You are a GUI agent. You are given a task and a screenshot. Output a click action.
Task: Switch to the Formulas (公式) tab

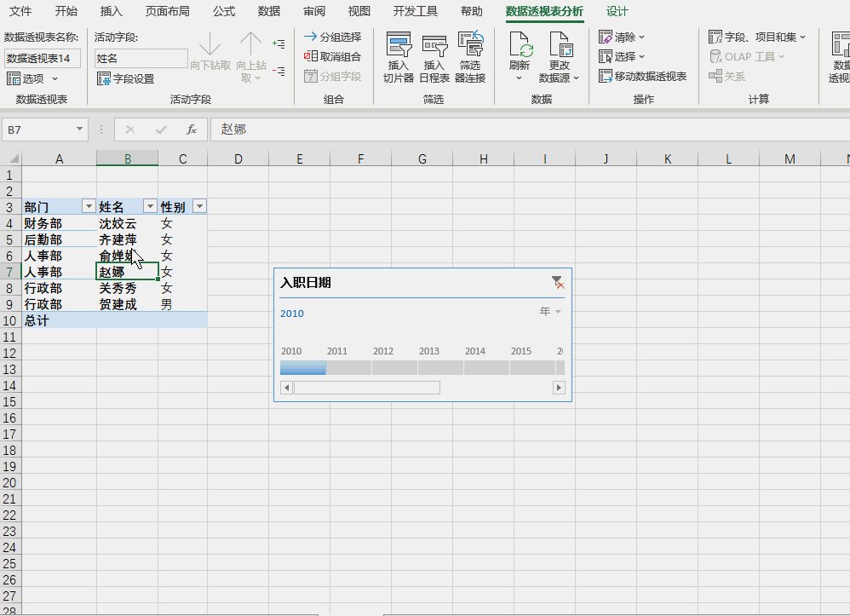click(x=224, y=11)
